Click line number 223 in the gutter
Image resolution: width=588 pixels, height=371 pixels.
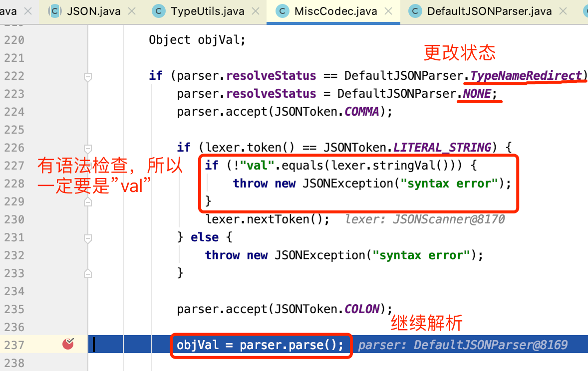14,94
